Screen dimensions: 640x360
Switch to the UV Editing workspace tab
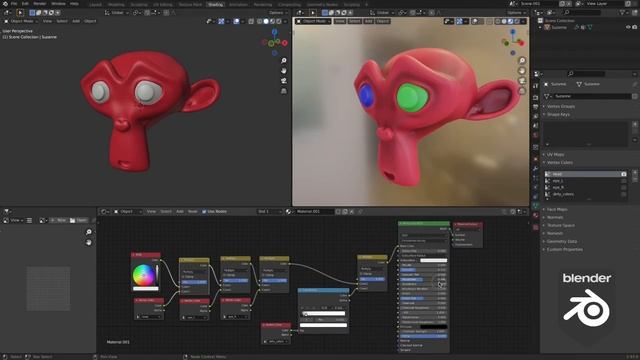coord(163,5)
